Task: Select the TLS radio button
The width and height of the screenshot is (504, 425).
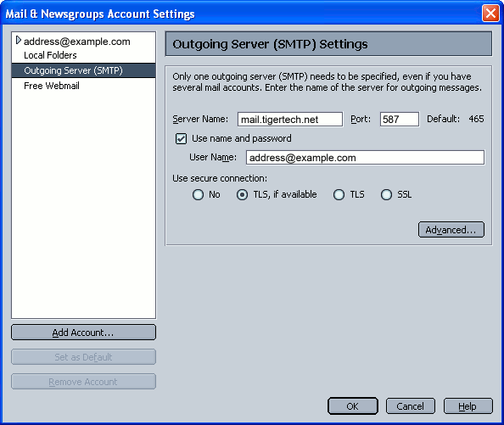Action: 339,194
